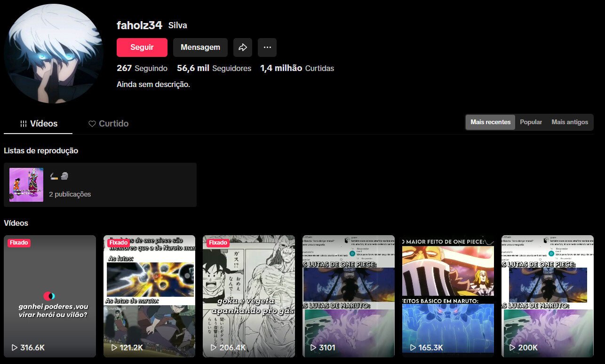
Task: Click the Fixado badge on goku video
Action: point(218,243)
